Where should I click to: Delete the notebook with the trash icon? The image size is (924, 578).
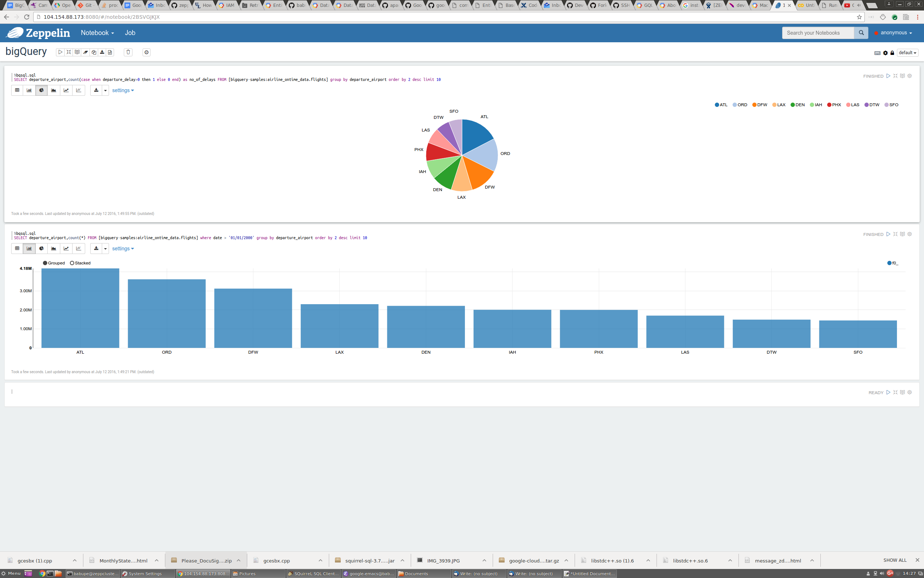[x=128, y=52]
